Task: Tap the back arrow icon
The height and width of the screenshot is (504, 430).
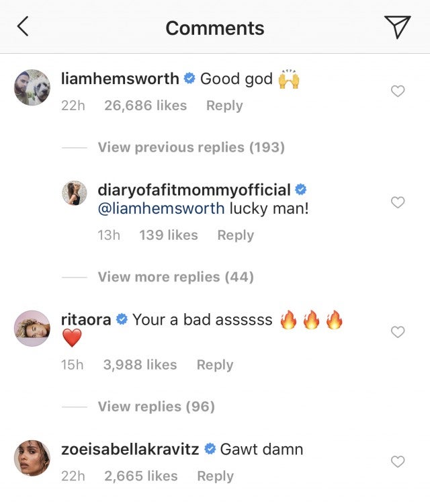Action: (23, 27)
